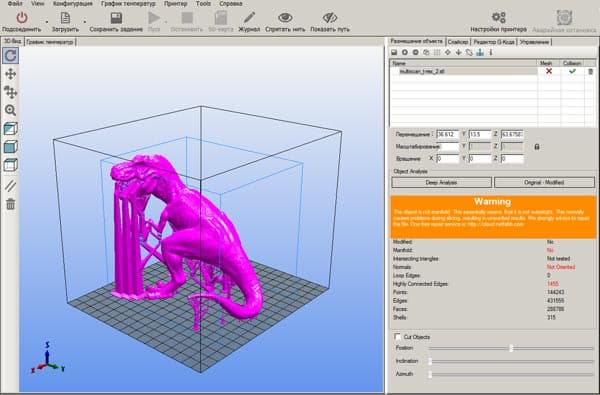Click Normals value Not Oriented

[x=561, y=267]
